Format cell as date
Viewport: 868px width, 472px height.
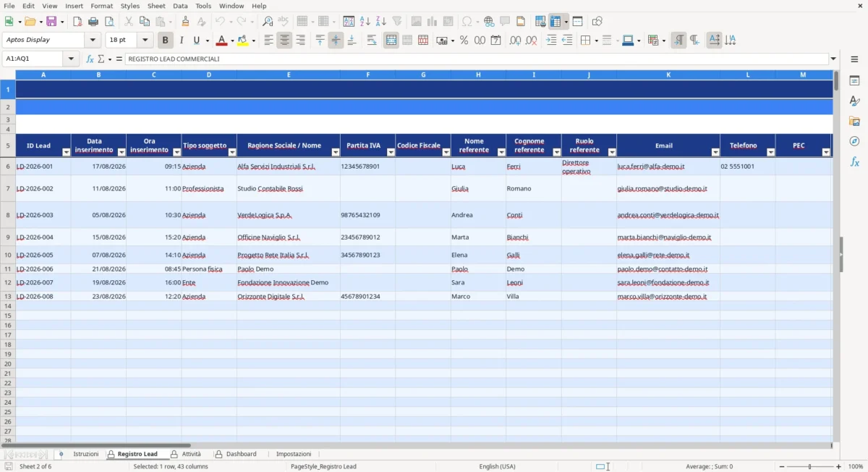click(496, 41)
